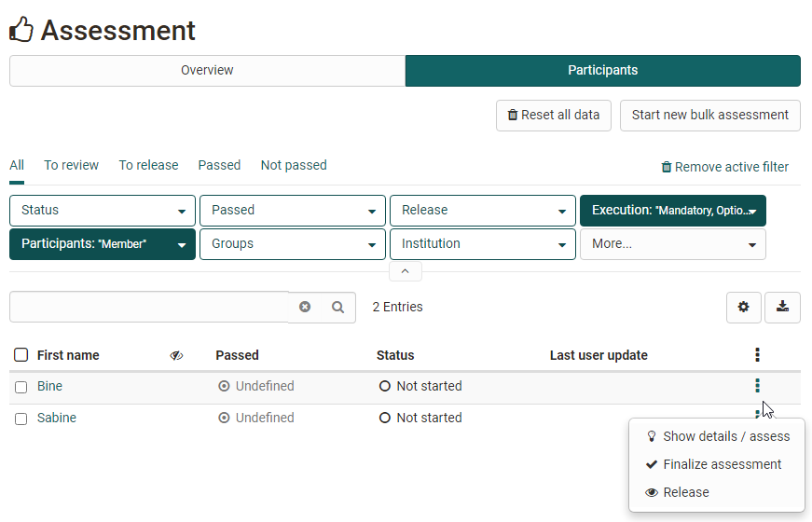Image resolution: width=812 pixels, height=522 pixels.
Task: Click the table settings gear icon
Action: (743, 307)
